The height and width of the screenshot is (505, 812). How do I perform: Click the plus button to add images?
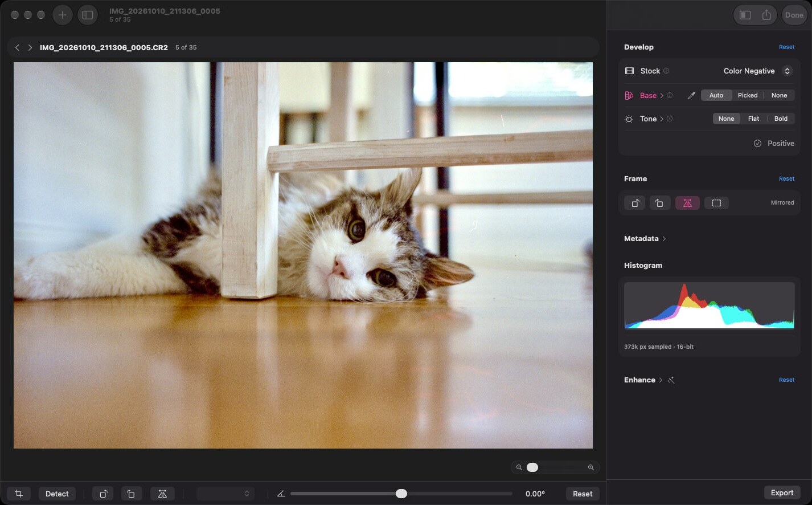click(x=63, y=15)
